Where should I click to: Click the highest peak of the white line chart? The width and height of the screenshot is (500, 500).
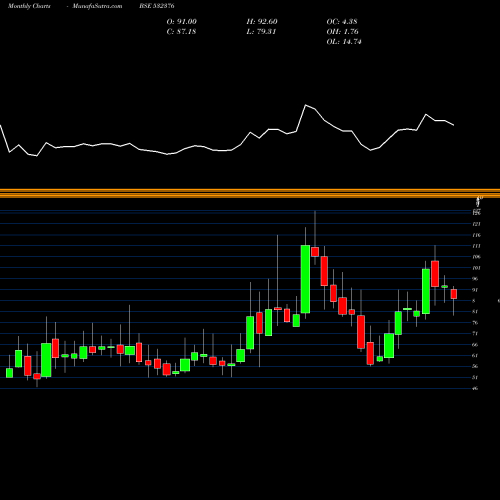click(x=305, y=105)
